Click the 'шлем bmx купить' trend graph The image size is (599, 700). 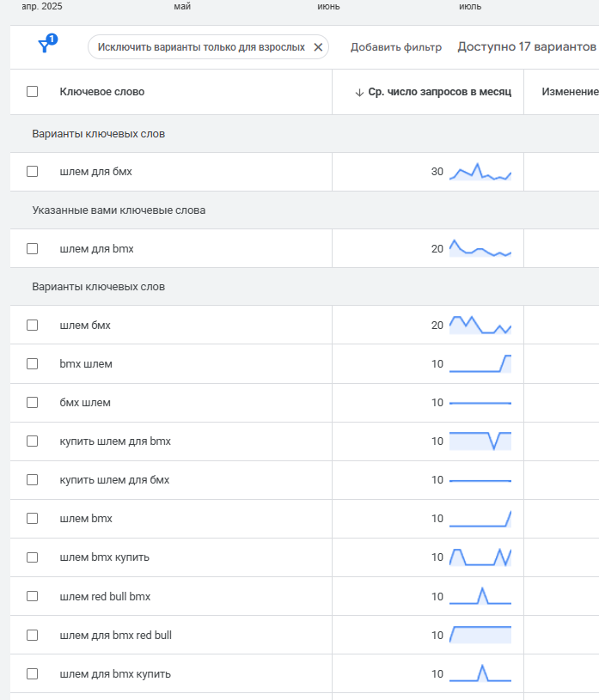point(480,557)
